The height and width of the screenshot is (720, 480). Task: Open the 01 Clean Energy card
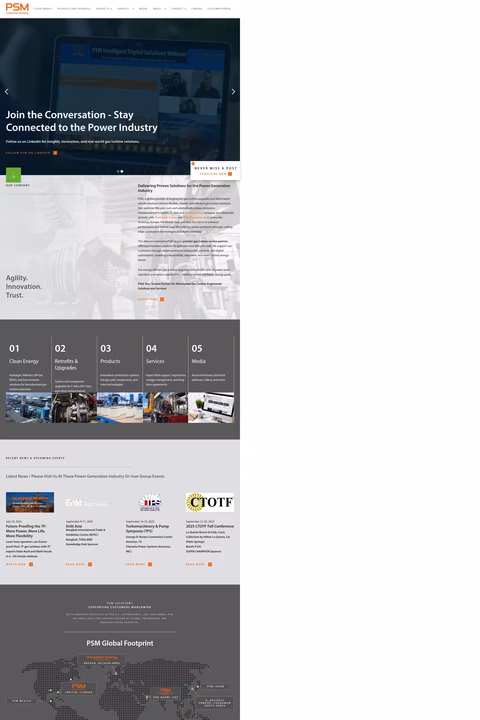coord(28,379)
